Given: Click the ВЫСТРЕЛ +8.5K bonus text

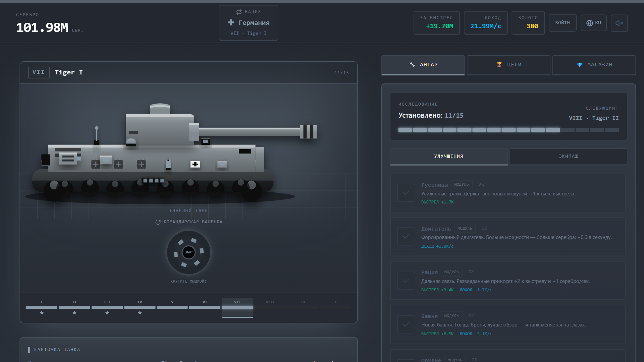Looking at the screenshot, I should coord(437,334).
